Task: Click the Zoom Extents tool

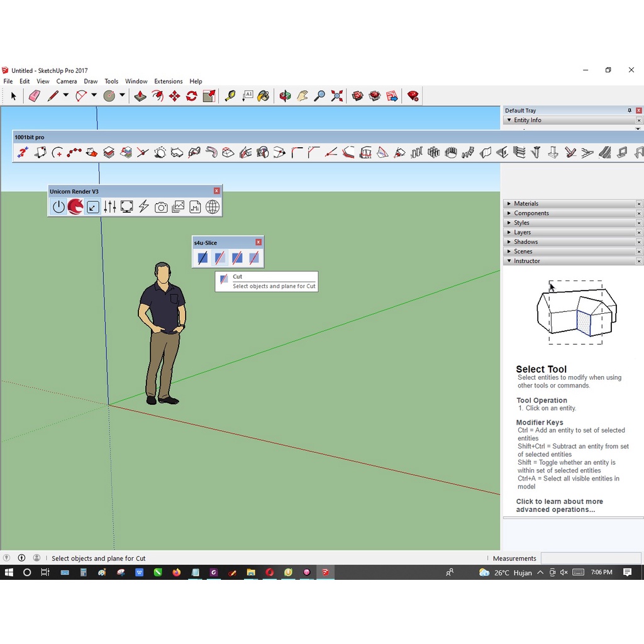Action: 337,96
